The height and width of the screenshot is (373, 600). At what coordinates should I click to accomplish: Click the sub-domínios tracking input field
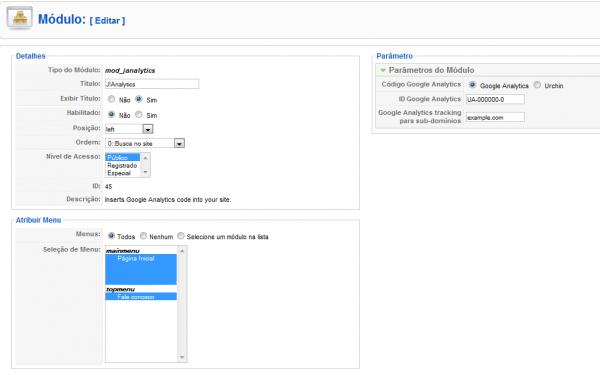pos(495,117)
